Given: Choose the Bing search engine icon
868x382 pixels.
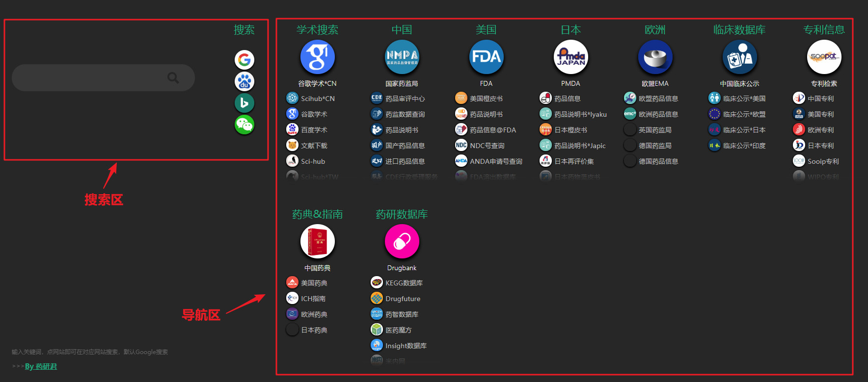Looking at the screenshot, I should [244, 103].
